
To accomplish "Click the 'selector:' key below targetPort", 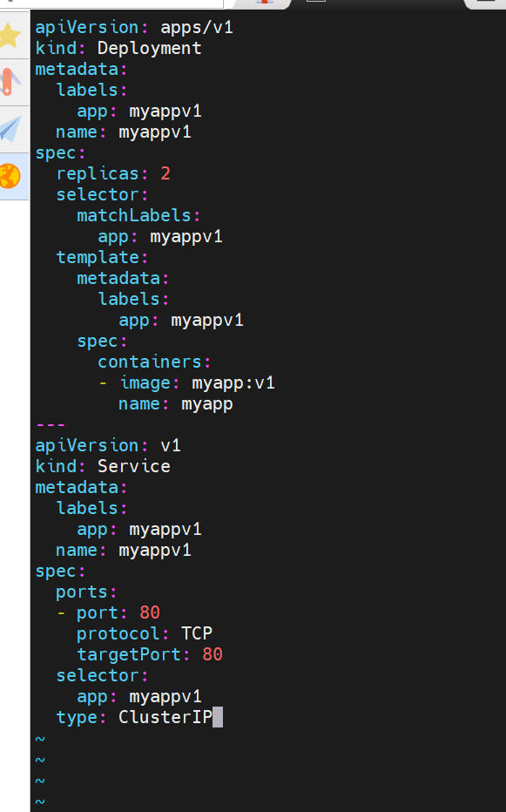I will click(x=102, y=676).
